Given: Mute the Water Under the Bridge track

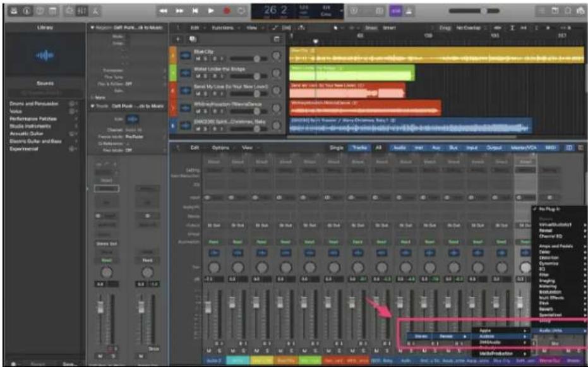Looking at the screenshot, I should pyautogui.click(x=198, y=76).
